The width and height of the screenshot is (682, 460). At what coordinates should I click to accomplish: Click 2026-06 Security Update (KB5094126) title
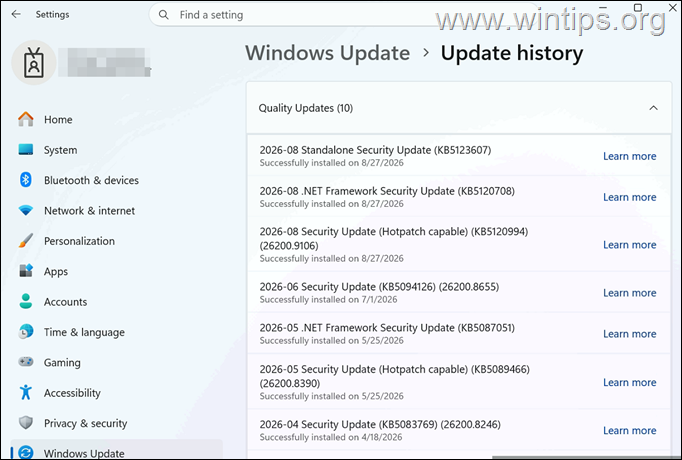pos(379,287)
